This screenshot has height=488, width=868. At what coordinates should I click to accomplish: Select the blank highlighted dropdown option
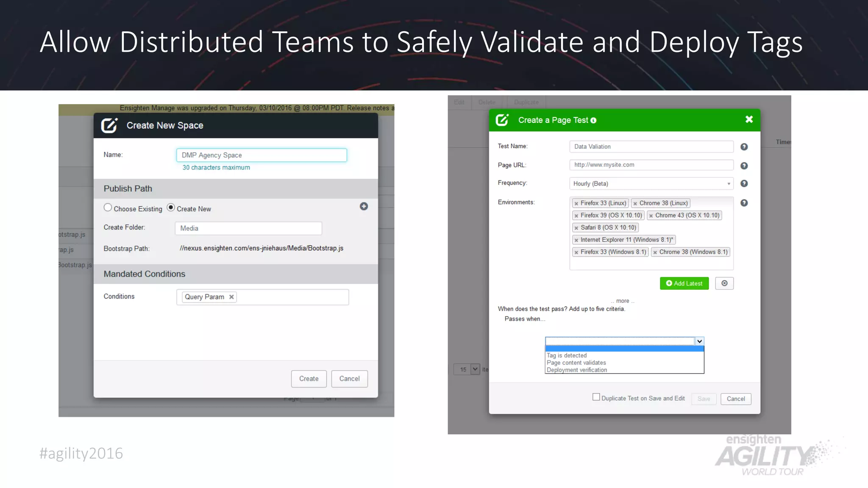tap(624, 349)
